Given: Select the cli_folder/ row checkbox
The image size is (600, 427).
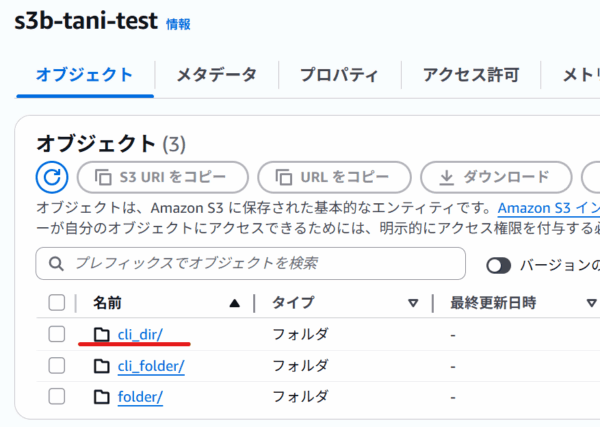Looking at the screenshot, I should click(x=57, y=366).
